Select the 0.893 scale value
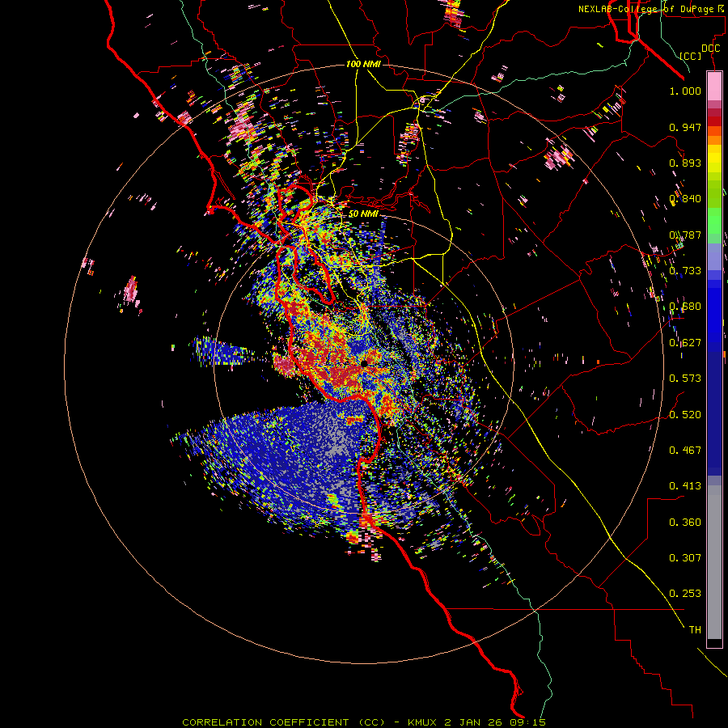 click(685, 163)
